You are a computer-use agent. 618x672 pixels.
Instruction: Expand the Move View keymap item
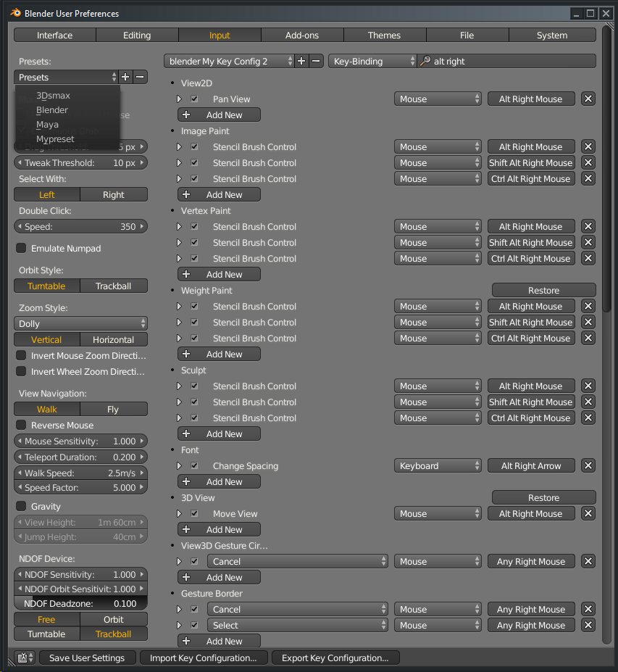tap(180, 513)
